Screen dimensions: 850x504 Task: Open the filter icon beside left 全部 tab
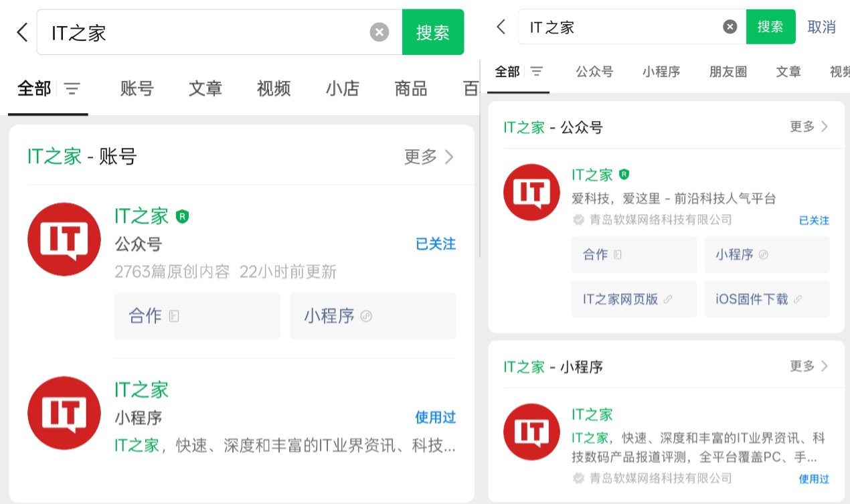(x=72, y=88)
